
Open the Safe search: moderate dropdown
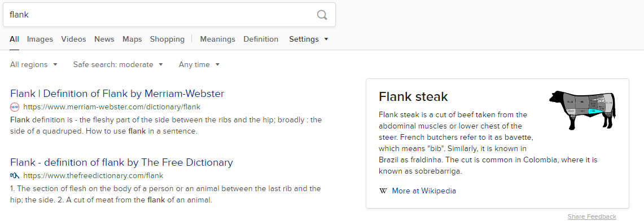119,65
